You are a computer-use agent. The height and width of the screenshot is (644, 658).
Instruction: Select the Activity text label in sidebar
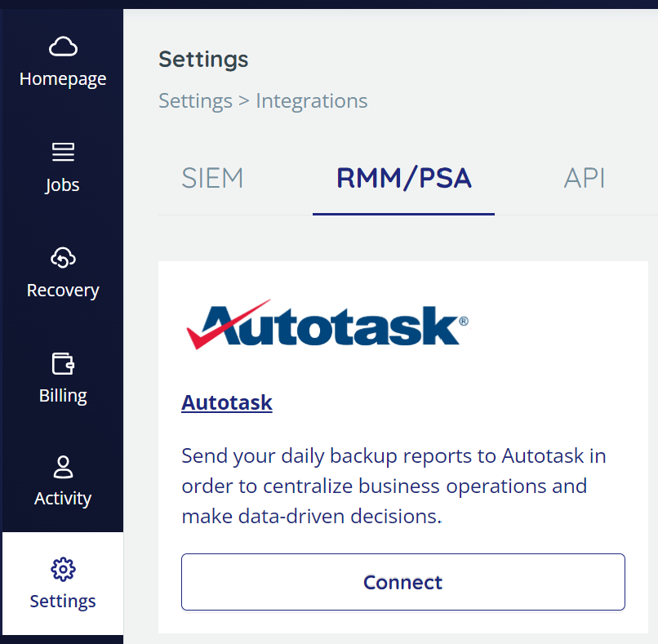(x=63, y=499)
